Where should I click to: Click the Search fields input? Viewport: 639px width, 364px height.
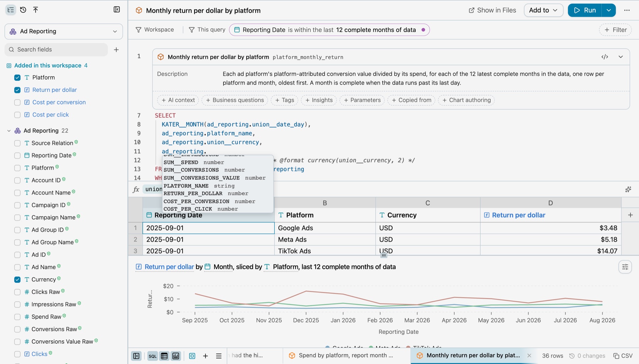tap(56, 50)
